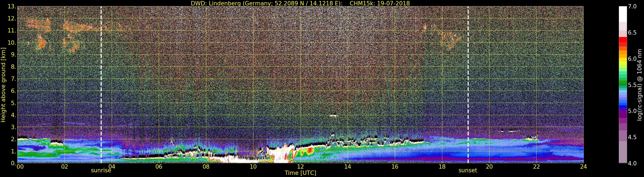Click the '18' tick on the time axis
This screenshot has height=177, width=644.
(x=442, y=167)
